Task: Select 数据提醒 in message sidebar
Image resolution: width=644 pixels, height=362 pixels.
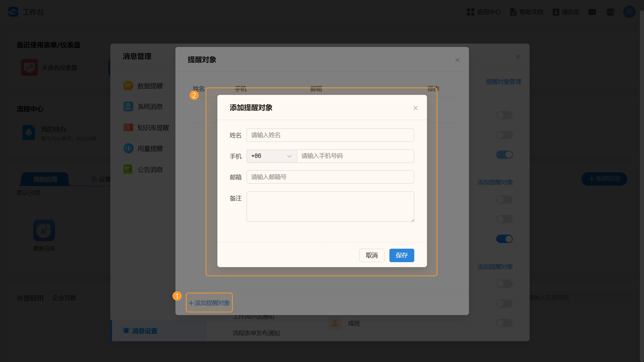Action: [143, 86]
